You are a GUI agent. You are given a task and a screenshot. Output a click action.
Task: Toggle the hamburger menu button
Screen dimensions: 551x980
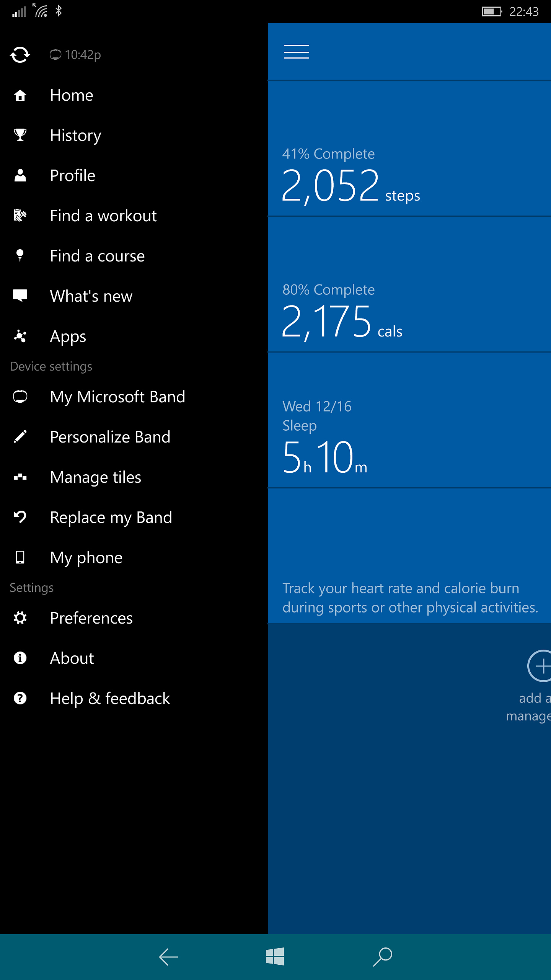[297, 52]
